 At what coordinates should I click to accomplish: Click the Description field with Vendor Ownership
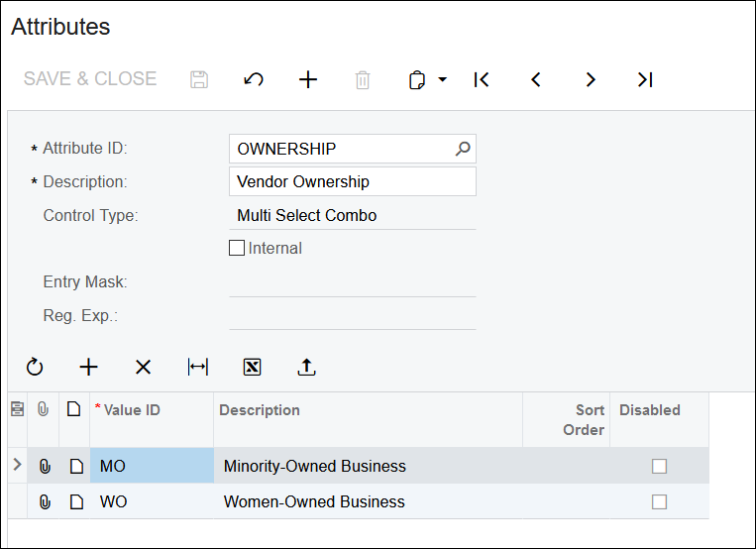[x=352, y=181]
